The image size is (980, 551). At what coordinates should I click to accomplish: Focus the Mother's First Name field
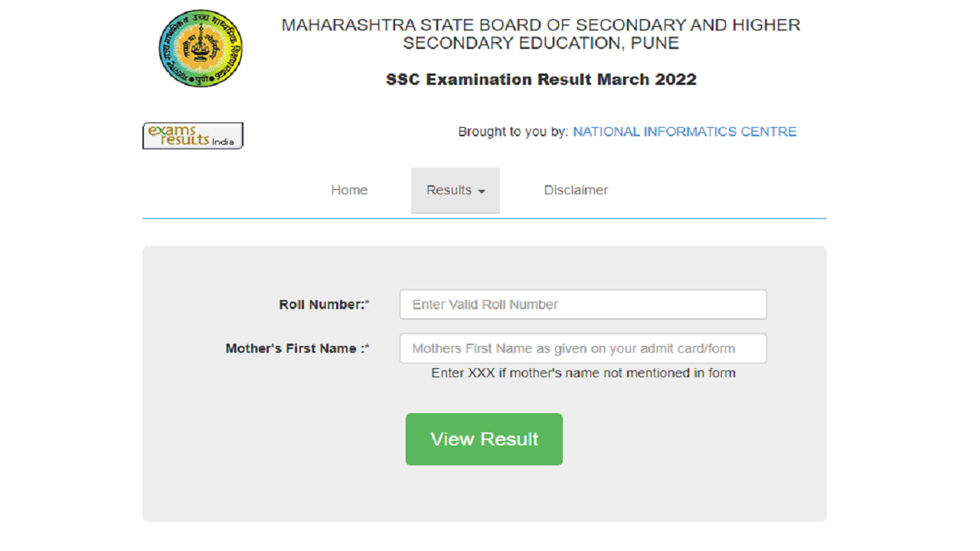click(x=583, y=348)
